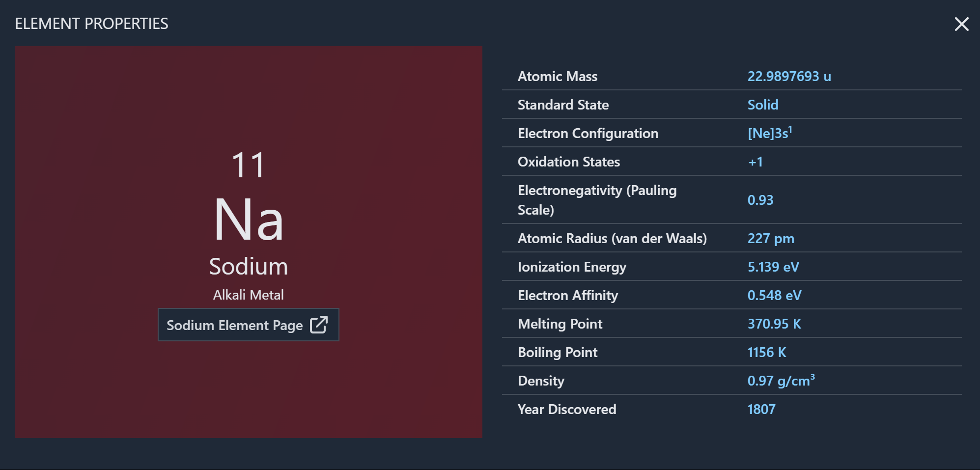Click the [Ne]3s1 electron configuration value
This screenshot has height=470, width=980.
[770, 133]
